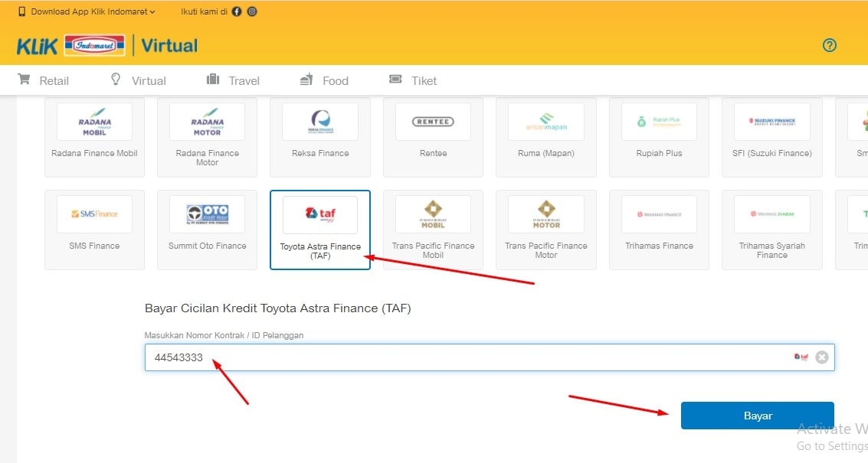Click the small TAF icon inside input field
Image resolution: width=868 pixels, height=463 pixels.
pos(802,357)
